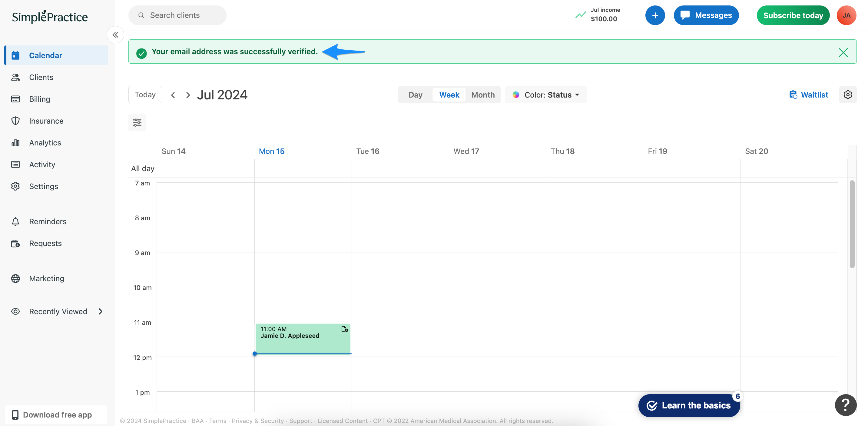Open calendar settings gear icon
The image size is (868, 426).
click(x=848, y=95)
